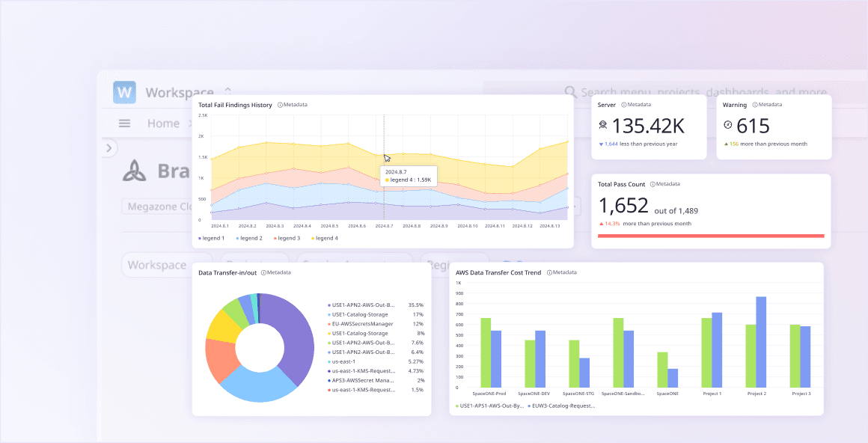
Task: Toggle us-east-1 5.27% legend entry
Action: [376, 361]
